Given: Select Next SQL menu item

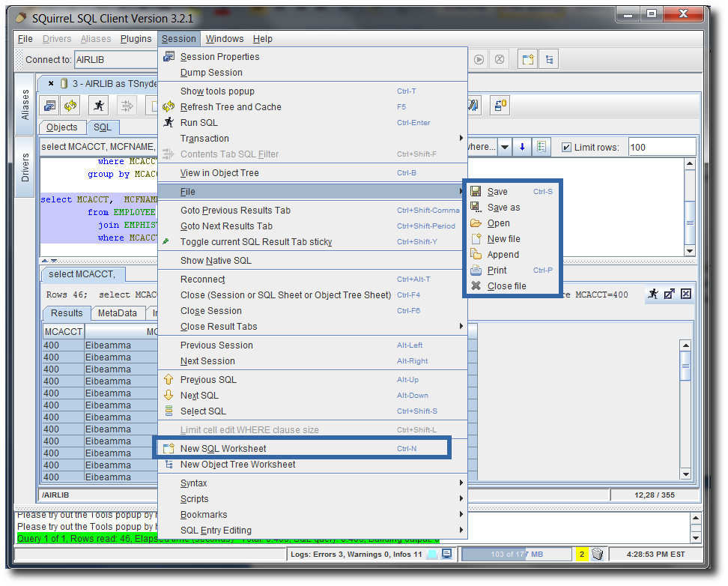Looking at the screenshot, I should (312, 396).
